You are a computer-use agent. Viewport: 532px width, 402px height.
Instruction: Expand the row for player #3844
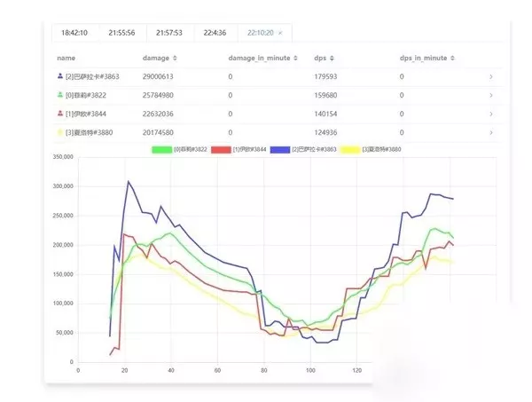pos(491,114)
